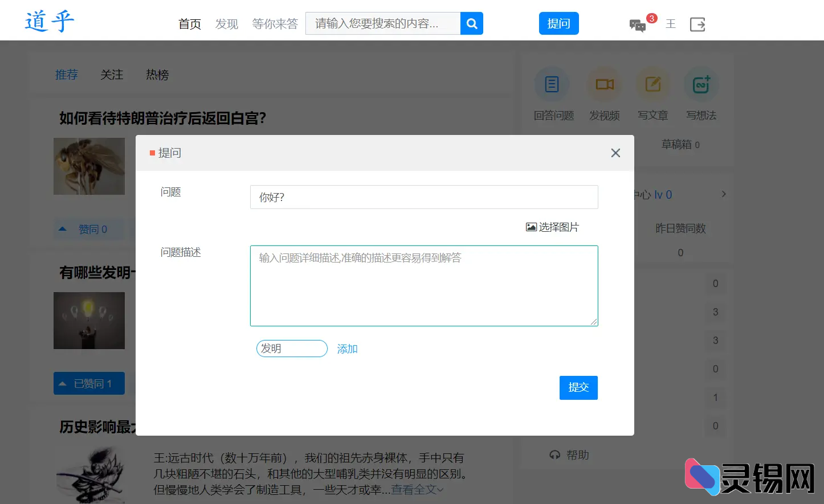Click the 道乎 site logo
This screenshot has width=824, height=504.
pyautogui.click(x=50, y=22)
